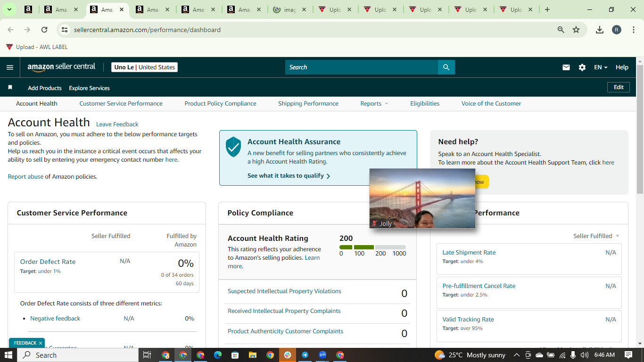Open the Report abuse link
Viewport: 644px width, 362px height.
(25, 177)
